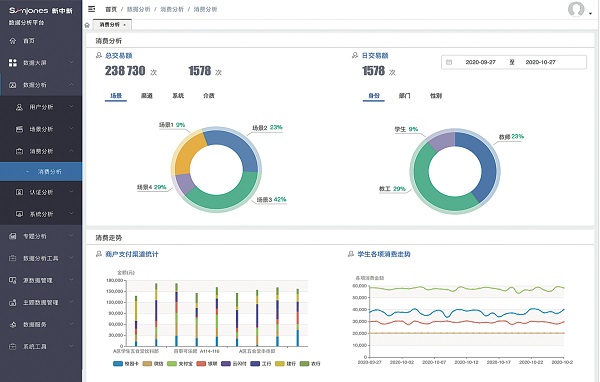Image resolution: width=600 pixels, height=382 pixels.
Task: Expand the 系统工具 sidebar menu chevron
Action: pyautogui.click(x=71, y=346)
